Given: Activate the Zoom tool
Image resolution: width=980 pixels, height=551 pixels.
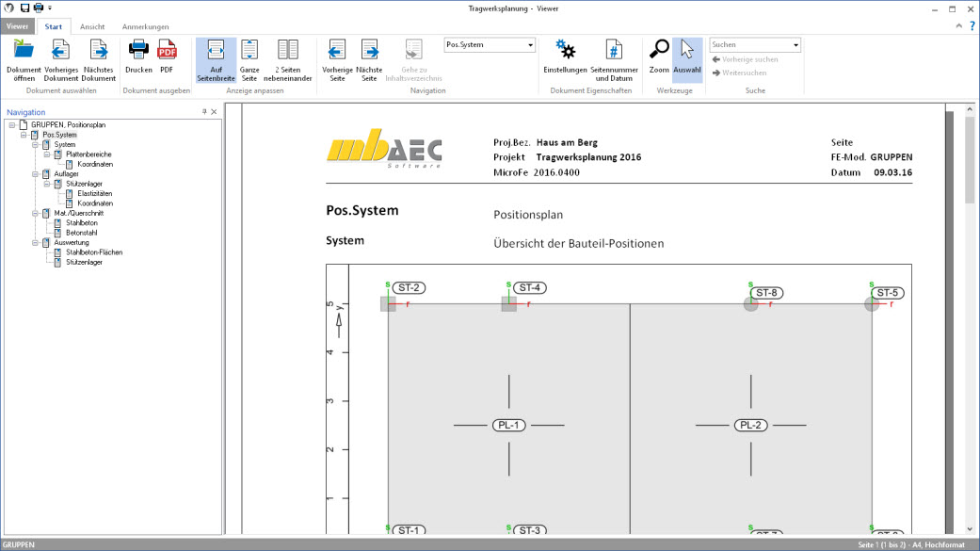Looking at the screenshot, I should coord(659,57).
